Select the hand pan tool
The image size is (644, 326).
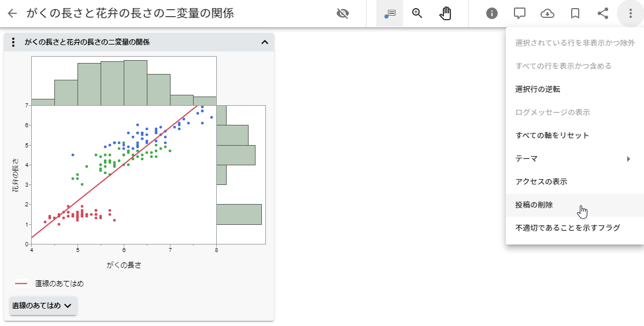click(445, 13)
